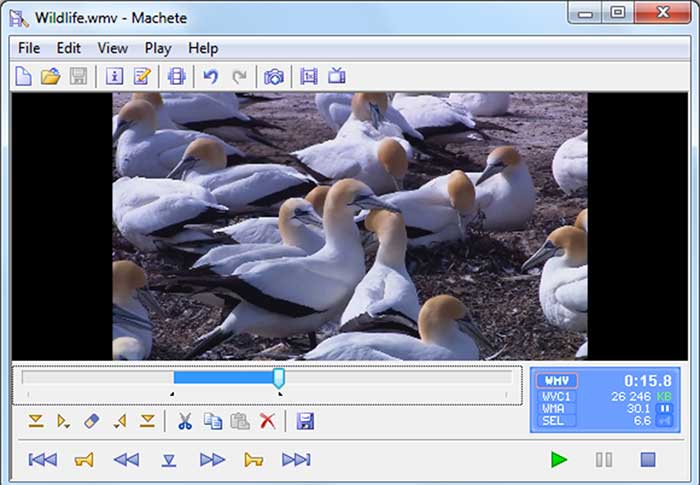Clear selection with the eraser icon
The image size is (700, 485).
[x=92, y=421]
